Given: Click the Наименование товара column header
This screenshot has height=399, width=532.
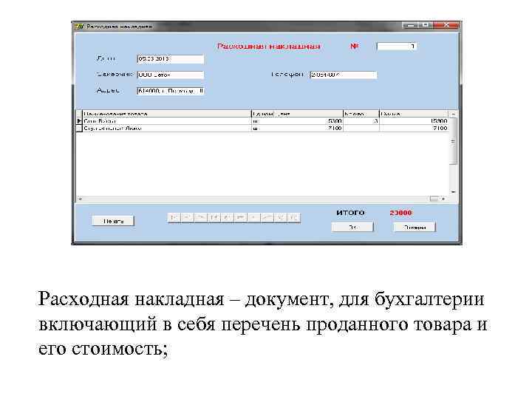Looking at the screenshot, I should pyautogui.click(x=166, y=114).
